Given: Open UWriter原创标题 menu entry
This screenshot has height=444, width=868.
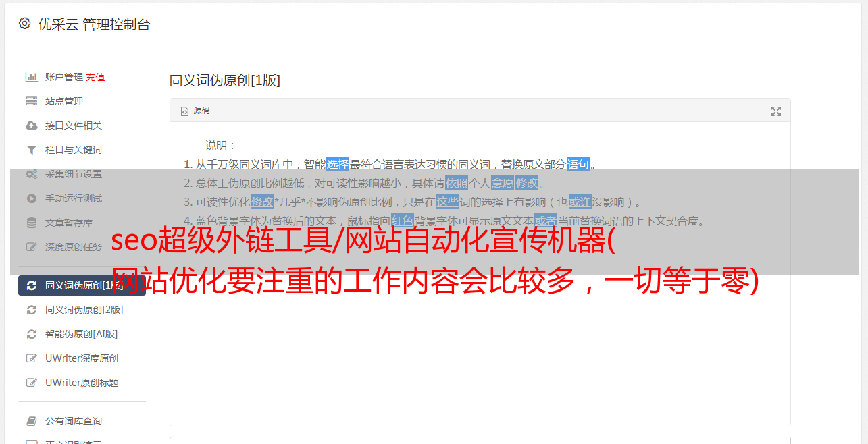Looking at the screenshot, I should pos(82,383).
